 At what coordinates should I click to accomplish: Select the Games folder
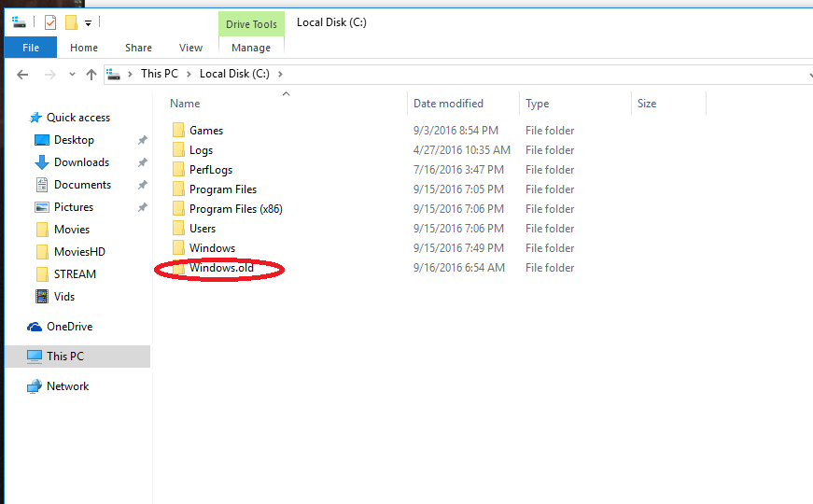(x=206, y=130)
